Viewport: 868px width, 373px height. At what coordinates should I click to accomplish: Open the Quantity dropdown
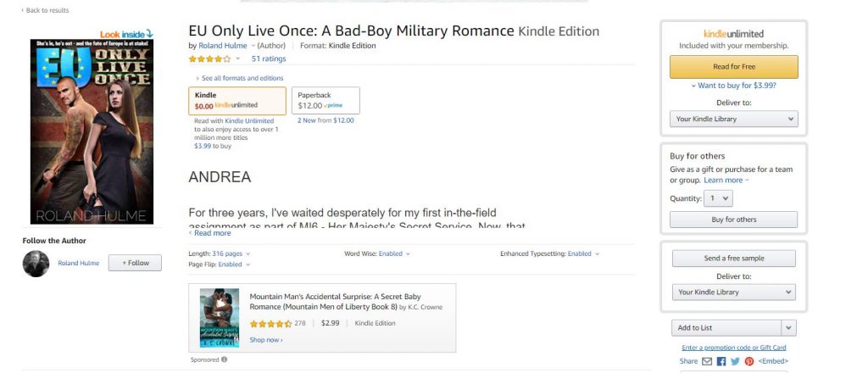(x=718, y=198)
